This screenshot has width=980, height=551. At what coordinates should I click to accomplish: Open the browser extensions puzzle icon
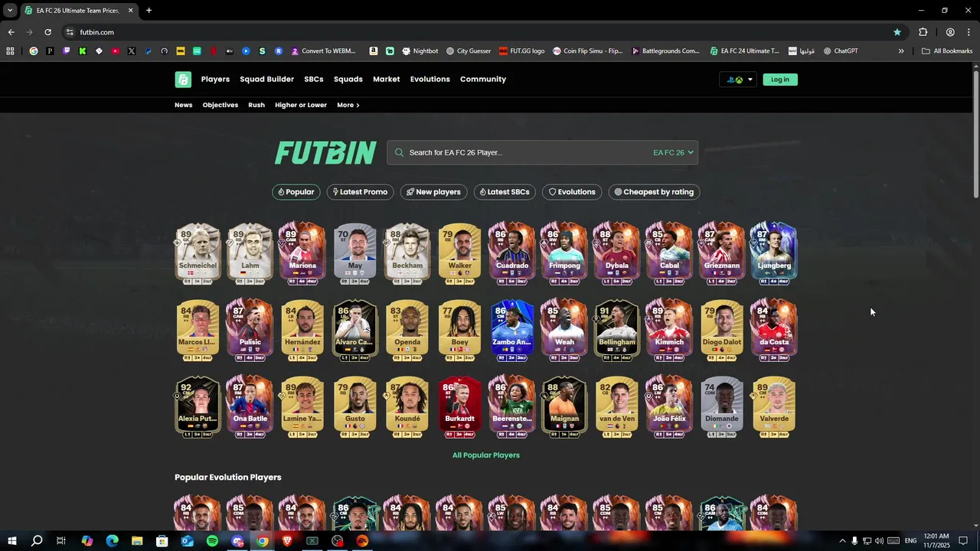(923, 32)
